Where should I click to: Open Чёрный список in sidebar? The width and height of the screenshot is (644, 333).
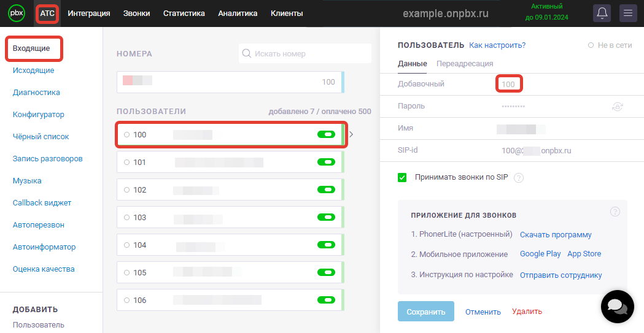click(41, 137)
